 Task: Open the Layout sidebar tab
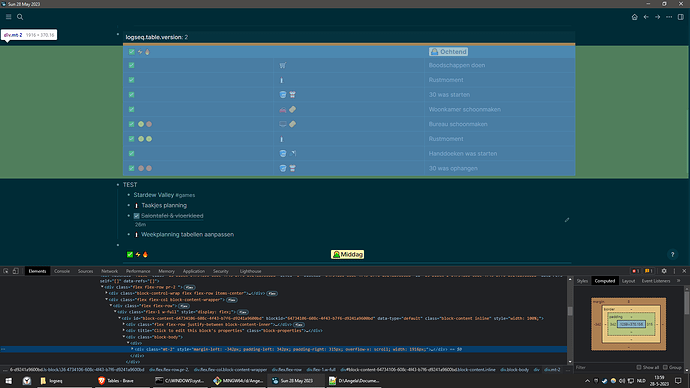pos(628,281)
